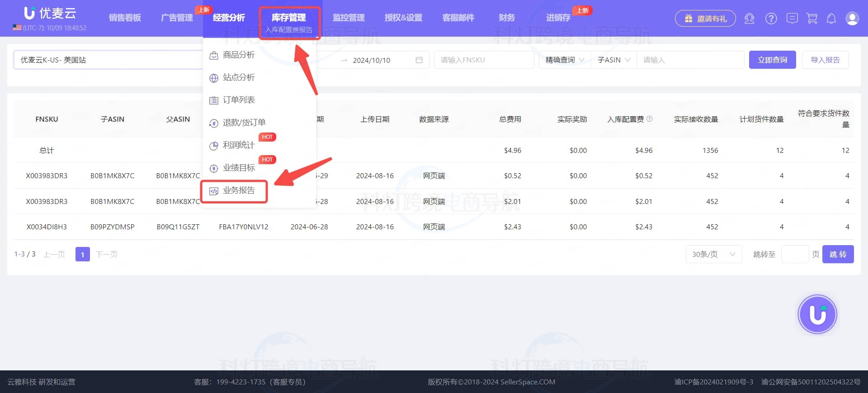Screen dimensions: 868x393
Task: Open the 监控管理 menu
Action: click(349, 18)
